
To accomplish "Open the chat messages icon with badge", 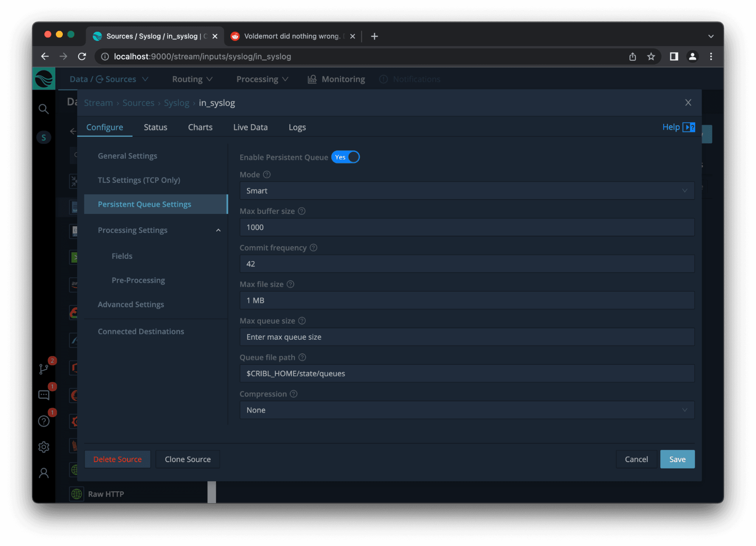I will (x=43, y=395).
